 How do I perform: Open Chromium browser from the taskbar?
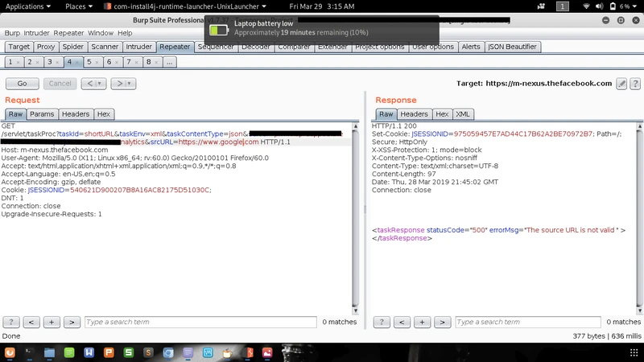tap(168, 352)
